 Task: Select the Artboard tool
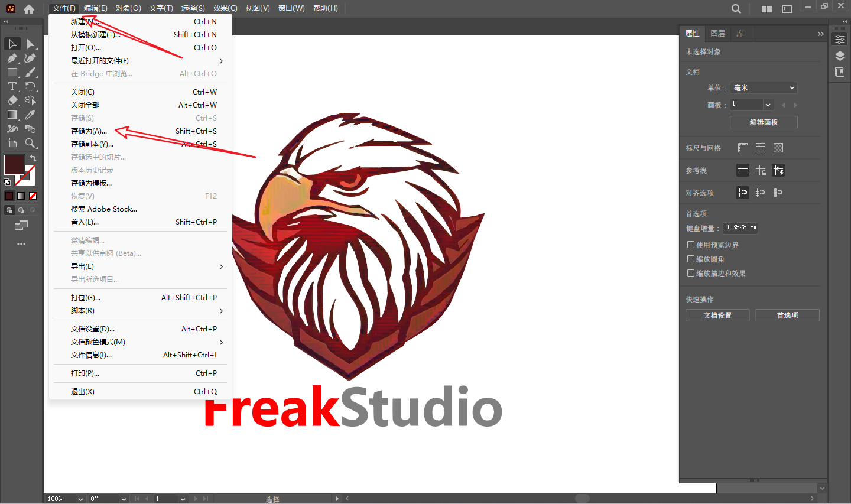(12, 143)
